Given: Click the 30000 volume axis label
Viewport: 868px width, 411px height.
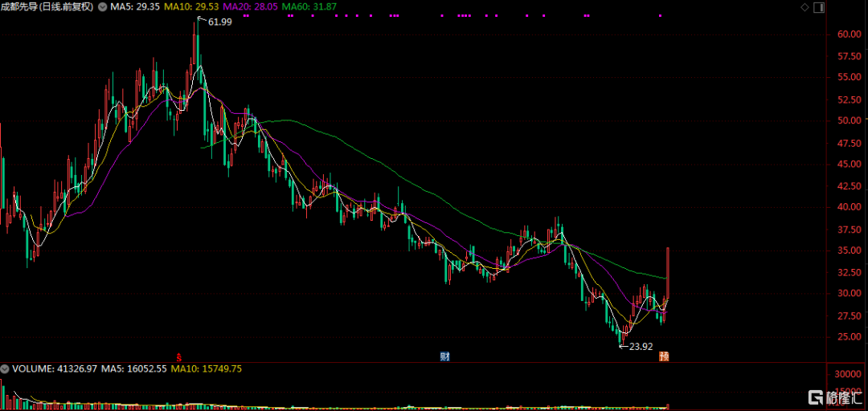Looking at the screenshot, I should coord(849,375).
